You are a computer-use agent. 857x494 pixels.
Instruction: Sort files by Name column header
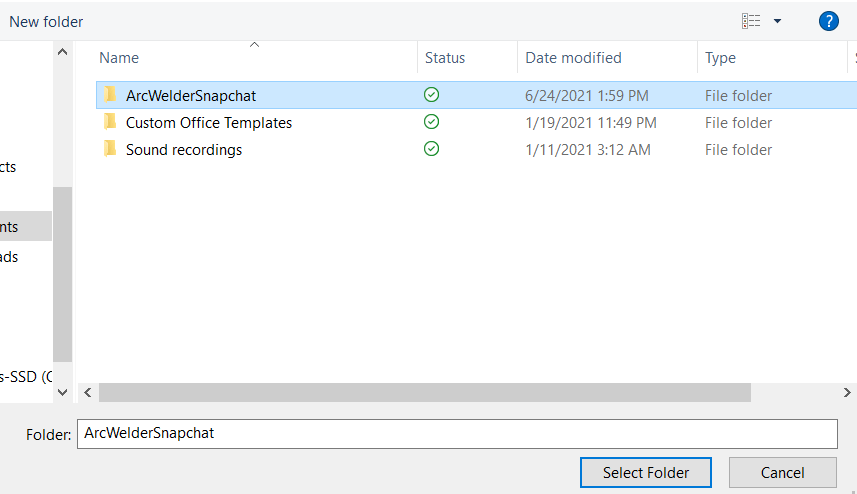click(x=119, y=58)
